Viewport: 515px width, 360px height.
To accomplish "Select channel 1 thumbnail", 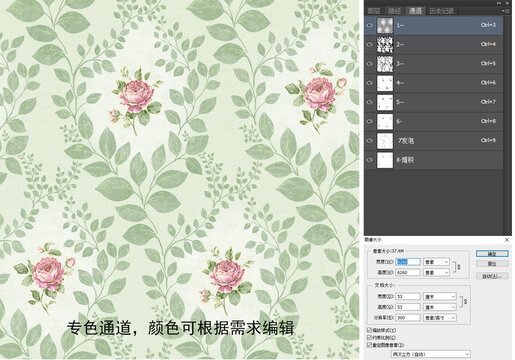I will click(385, 25).
